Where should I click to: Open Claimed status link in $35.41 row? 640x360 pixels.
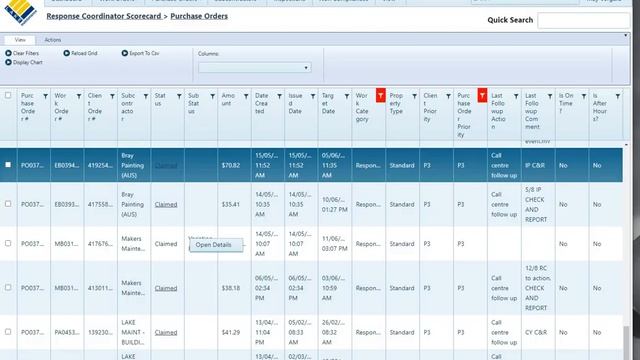(166, 204)
